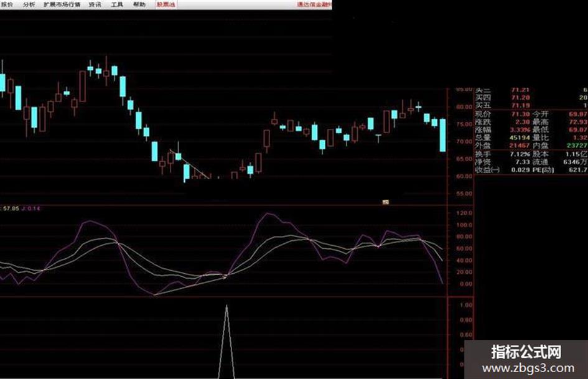This screenshot has height=379, width=588.
Task: Open the 资讯 menu
Action: pyautogui.click(x=95, y=4)
